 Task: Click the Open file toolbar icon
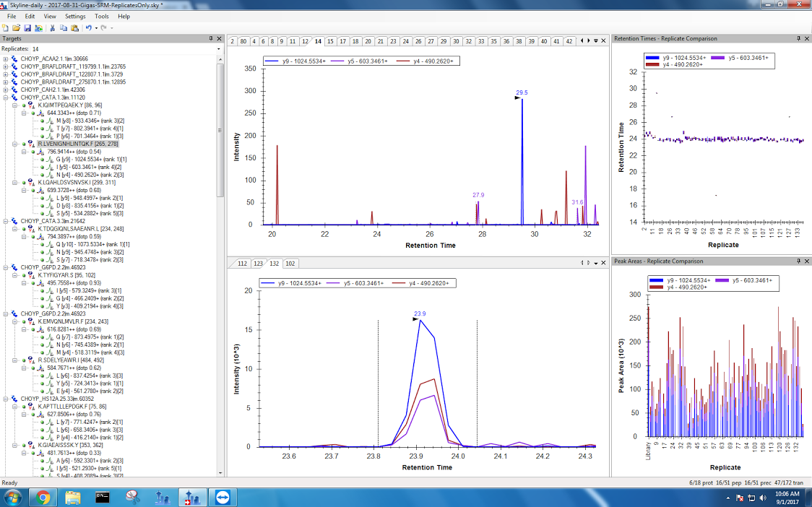click(x=16, y=27)
